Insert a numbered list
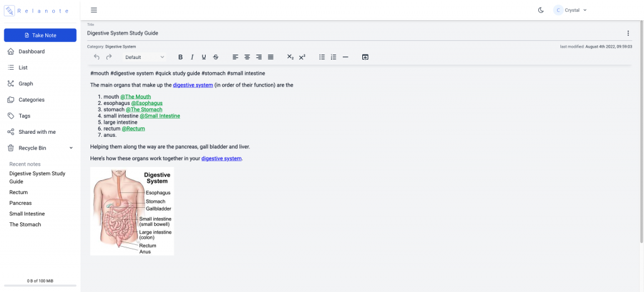 (333, 57)
